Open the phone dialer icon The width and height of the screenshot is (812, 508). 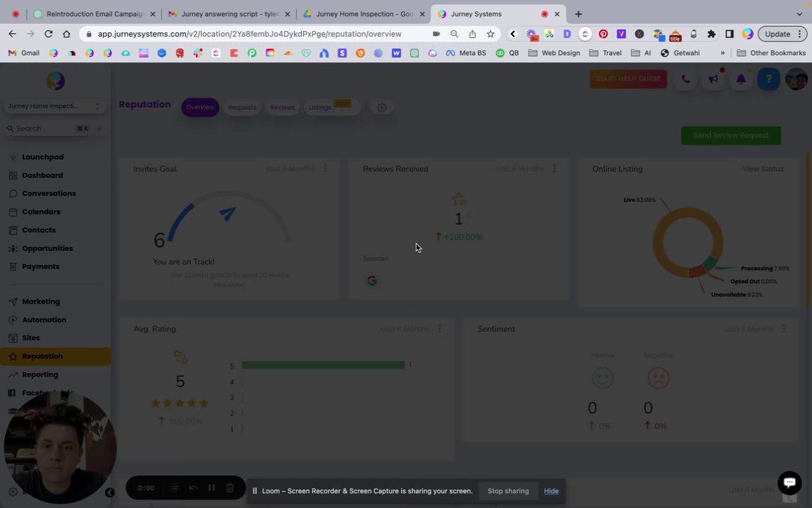(x=686, y=79)
